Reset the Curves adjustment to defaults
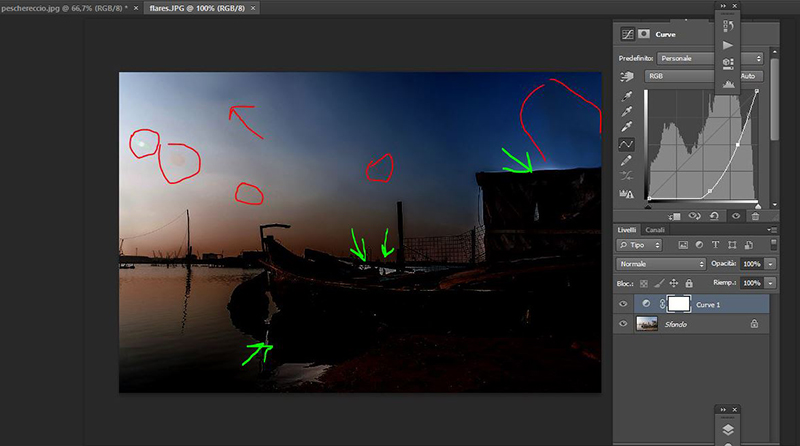Viewport: 800px width, 446px height. click(x=715, y=215)
